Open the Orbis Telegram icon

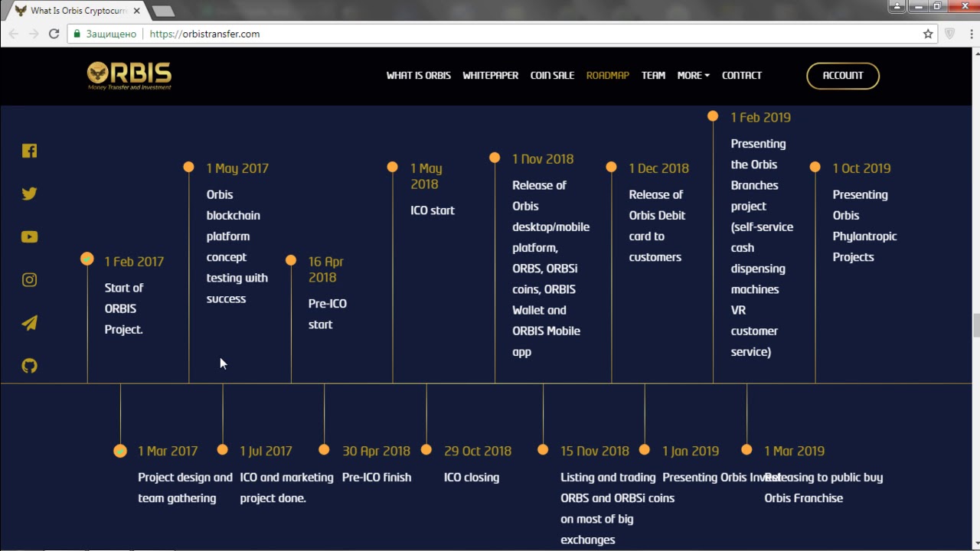(29, 323)
